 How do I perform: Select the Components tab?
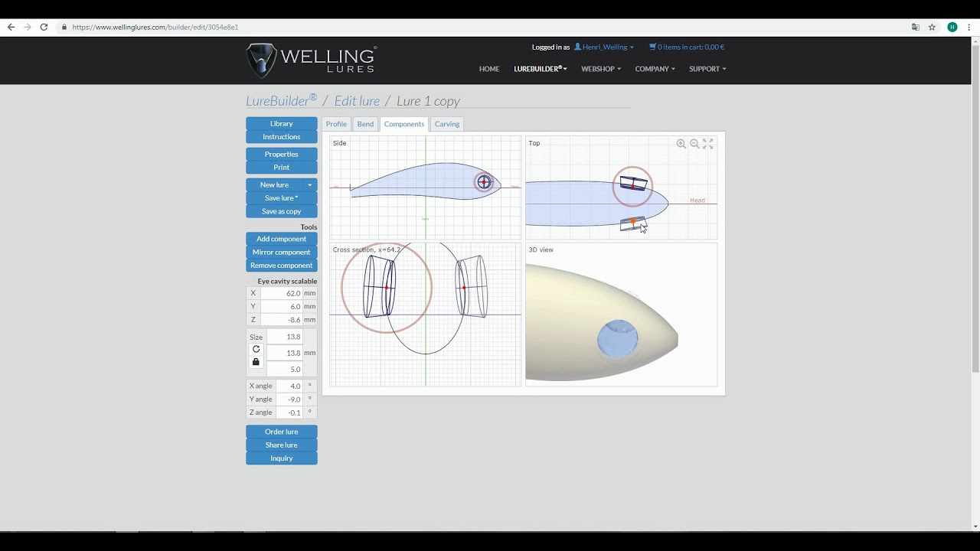(x=404, y=124)
